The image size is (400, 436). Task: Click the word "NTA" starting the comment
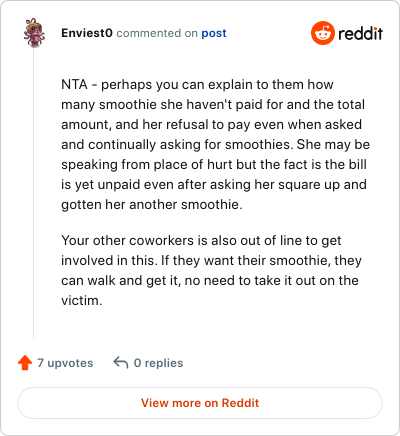(x=74, y=84)
